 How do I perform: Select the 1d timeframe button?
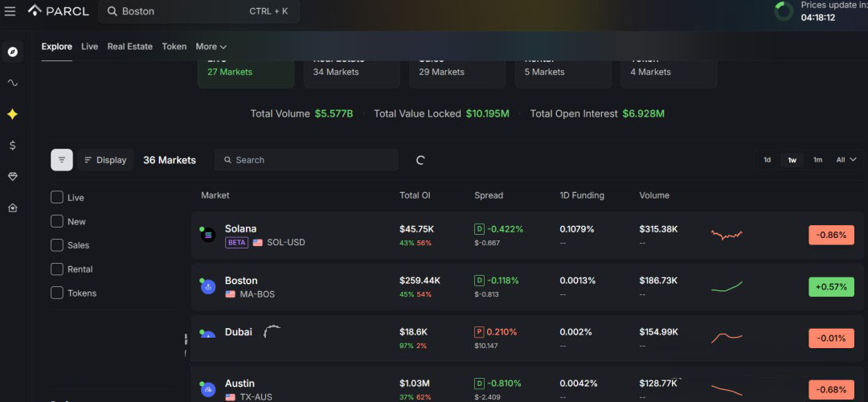(767, 160)
